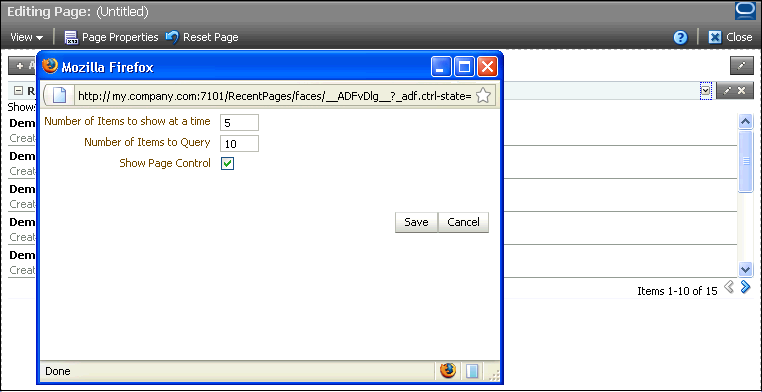The height and width of the screenshot is (392, 762).
Task: Minimize the Mozilla Firefox window
Action: click(441, 67)
